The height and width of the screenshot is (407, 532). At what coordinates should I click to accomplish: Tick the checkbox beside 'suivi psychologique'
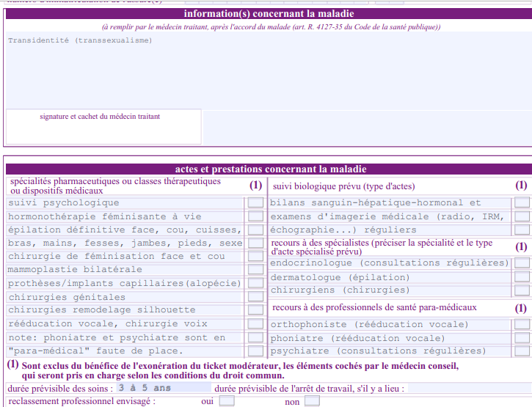click(255, 202)
